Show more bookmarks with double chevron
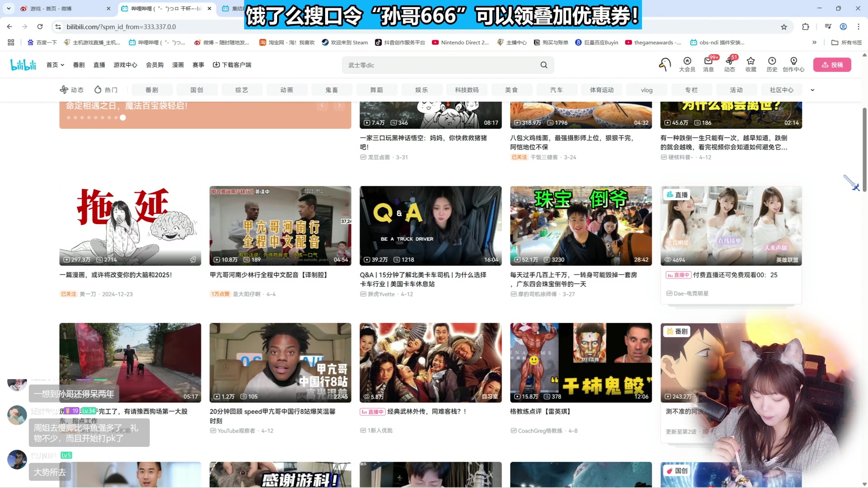Screen dimensions: 868x488 tap(814, 42)
